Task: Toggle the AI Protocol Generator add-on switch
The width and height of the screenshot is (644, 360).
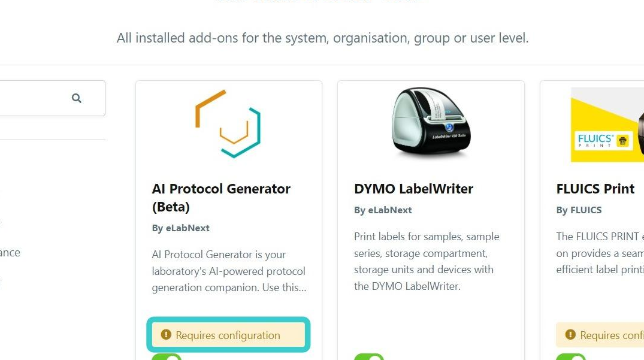Action: click(167, 357)
